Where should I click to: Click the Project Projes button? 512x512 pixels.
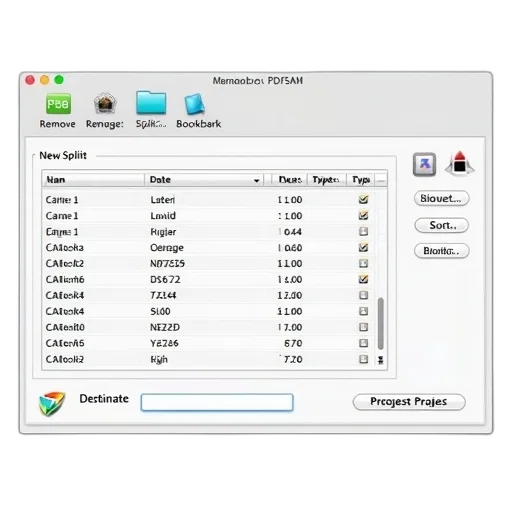tap(409, 402)
